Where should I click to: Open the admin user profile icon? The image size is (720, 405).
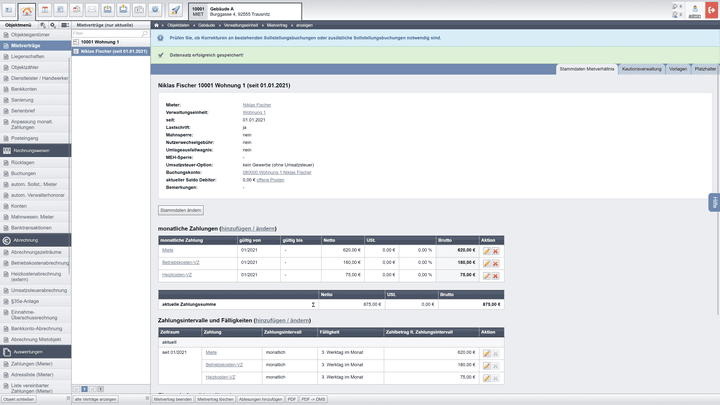[x=694, y=8]
